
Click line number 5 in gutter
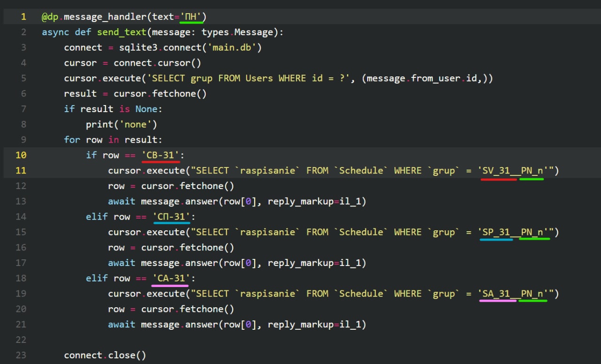coord(23,78)
